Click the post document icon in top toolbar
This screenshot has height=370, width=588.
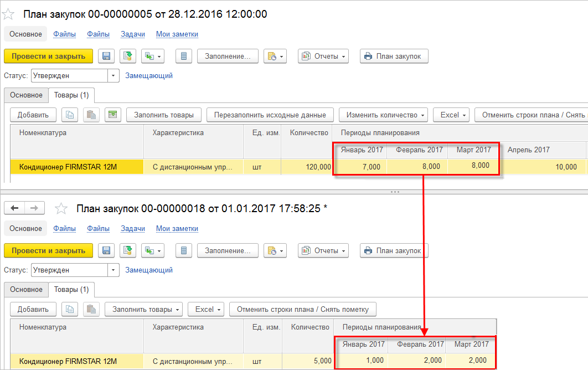click(x=127, y=56)
